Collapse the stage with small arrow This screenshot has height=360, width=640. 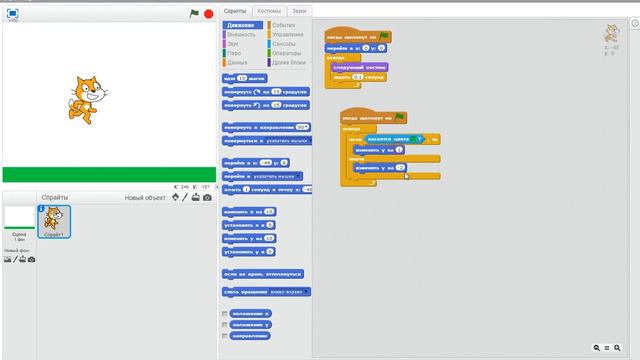(x=217, y=187)
